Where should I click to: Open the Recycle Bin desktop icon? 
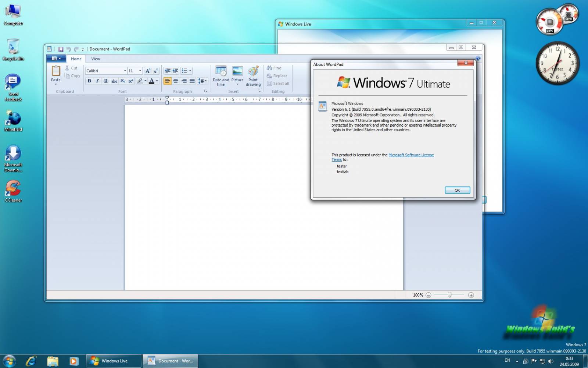coord(13,50)
